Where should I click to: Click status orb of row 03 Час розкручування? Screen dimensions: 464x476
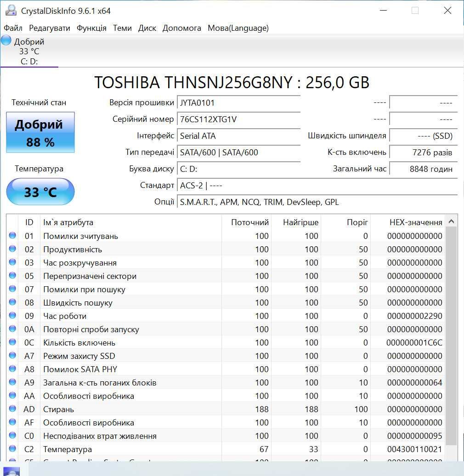12,262
